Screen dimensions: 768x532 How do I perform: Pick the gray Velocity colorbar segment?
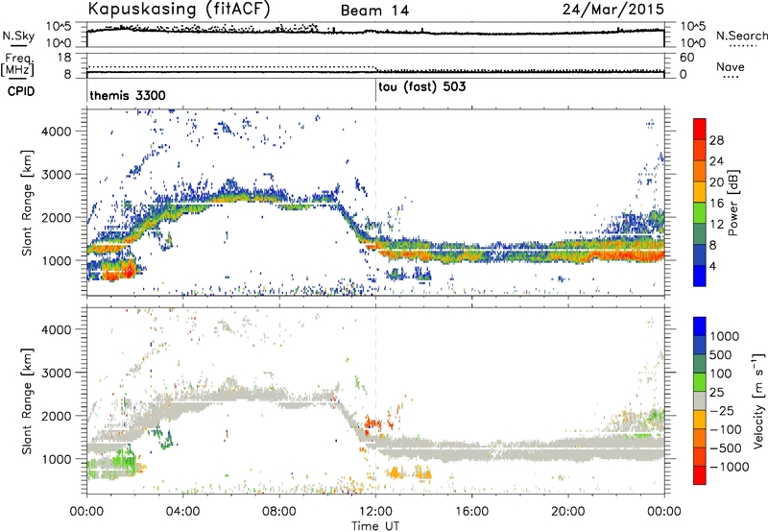[700, 400]
